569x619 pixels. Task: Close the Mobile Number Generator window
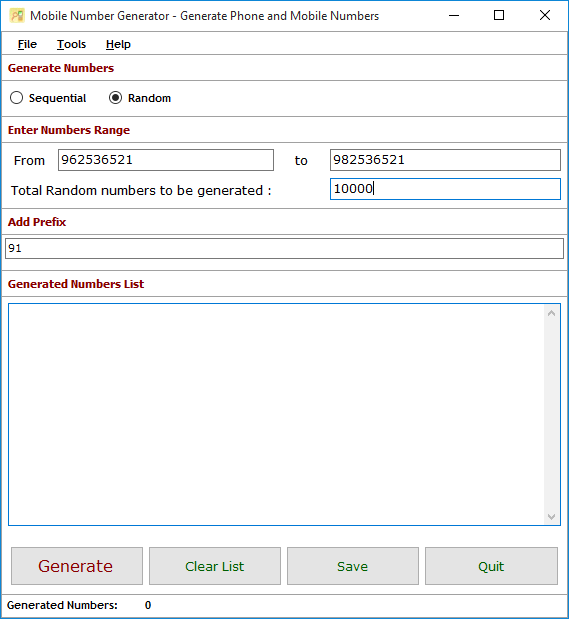[545, 16]
